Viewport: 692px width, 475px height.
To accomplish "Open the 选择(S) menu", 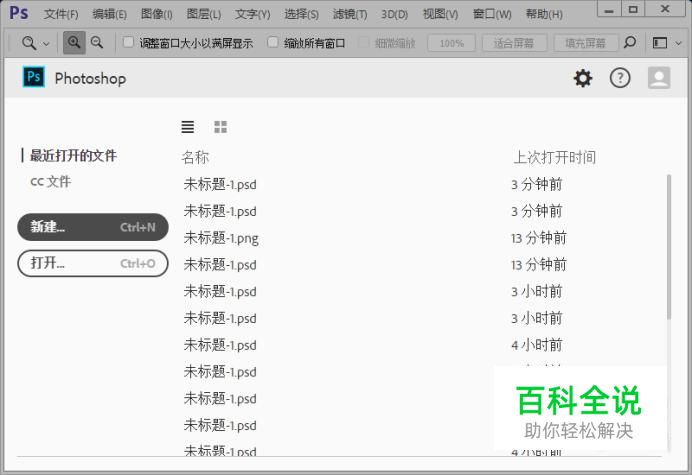I will (301, 15).
